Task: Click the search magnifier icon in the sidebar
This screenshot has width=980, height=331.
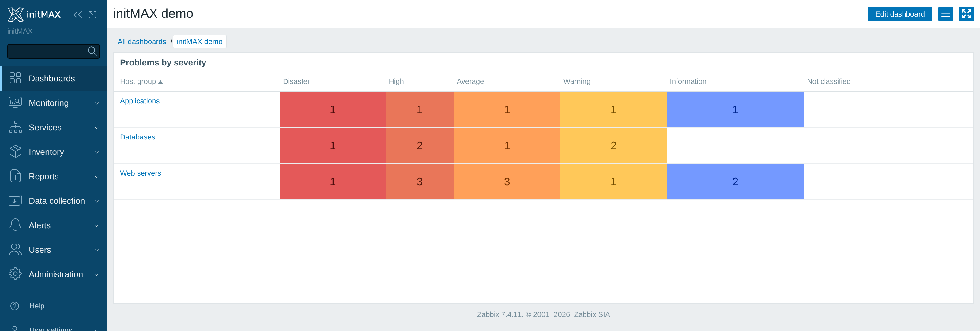Action: [x=92, y=51]
